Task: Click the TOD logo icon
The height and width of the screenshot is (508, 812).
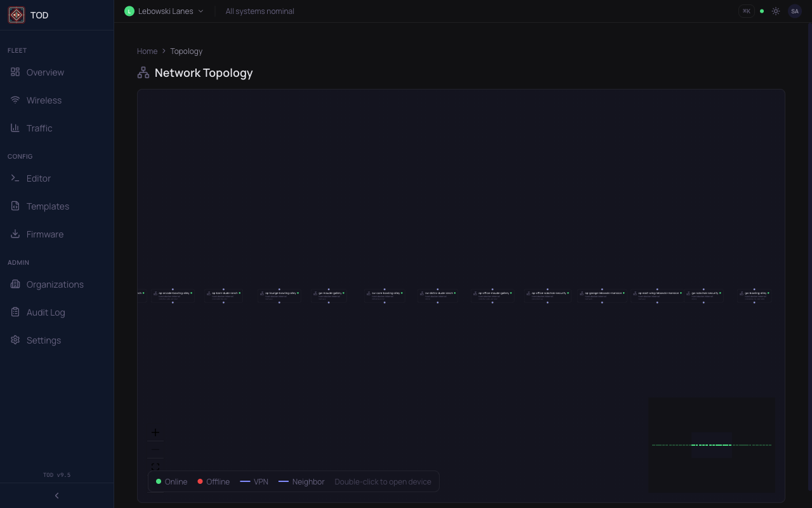Action: pyautogui.click(x=16, y=15)
